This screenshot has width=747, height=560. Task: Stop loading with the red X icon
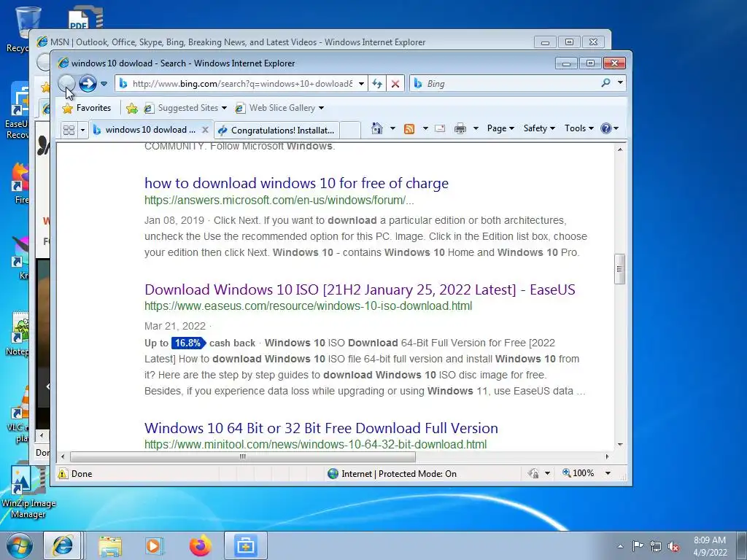pyautogui.click(x=395, y=84)
